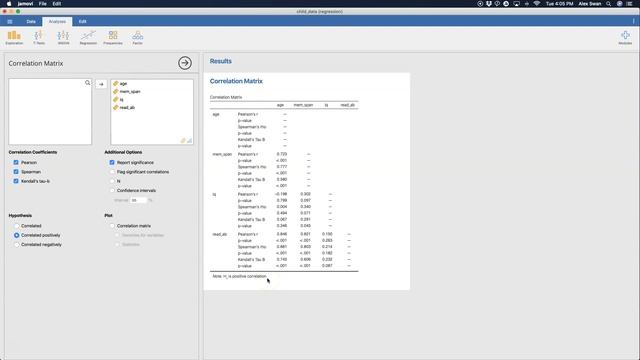Image resolution: width=640 pixels, height=360 pixels.
Task: Click the ruler icon next to read_ab
Action: pyautogui.click(x=116, y=107)
